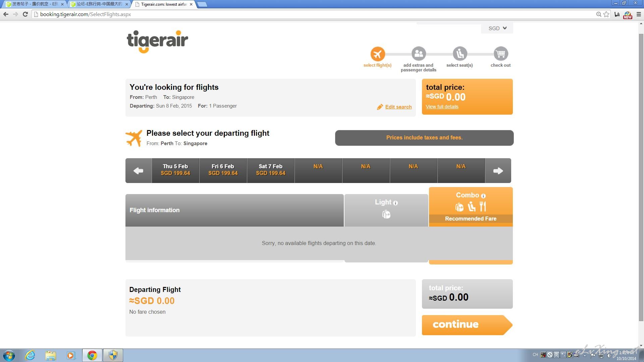Click the add extras and passenger details icon

(x=419, y=54)
